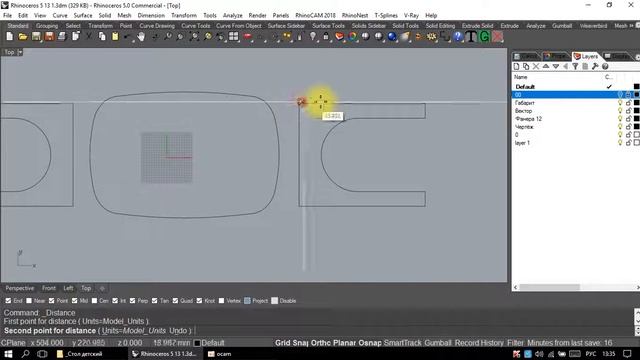
Task: Toggle SmartTrack in status bar
Action: click(x=402, y=343)
